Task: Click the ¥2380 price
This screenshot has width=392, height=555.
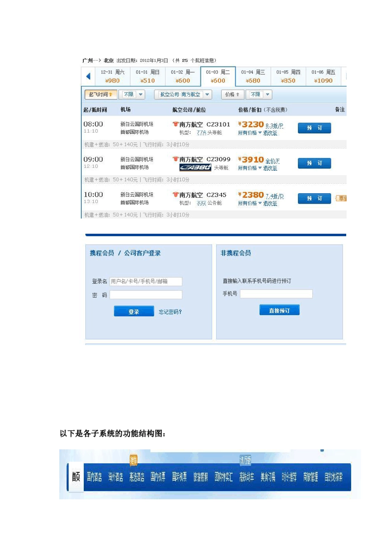Action: tap(251, 195)
